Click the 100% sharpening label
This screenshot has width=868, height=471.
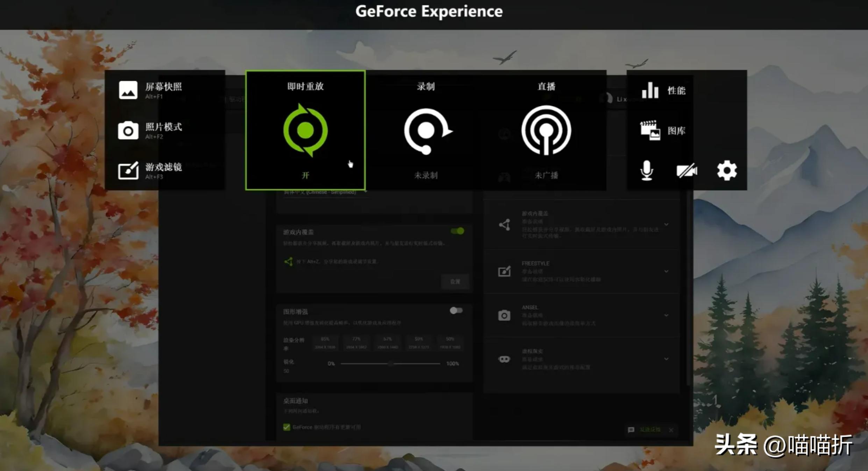(453, 364)
